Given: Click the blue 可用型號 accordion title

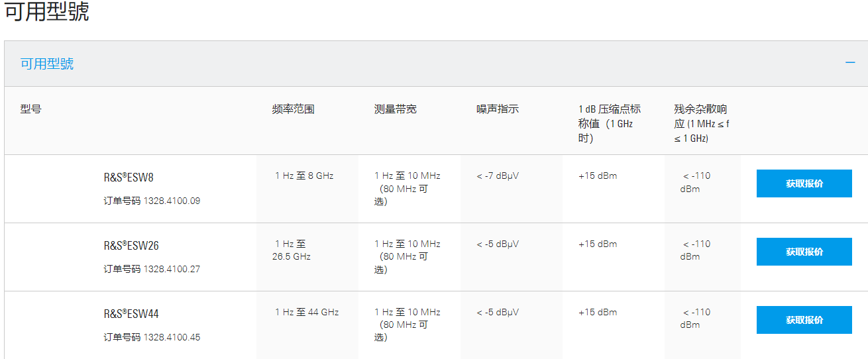Looking at the screenshot, I should [x=47, y=64].
